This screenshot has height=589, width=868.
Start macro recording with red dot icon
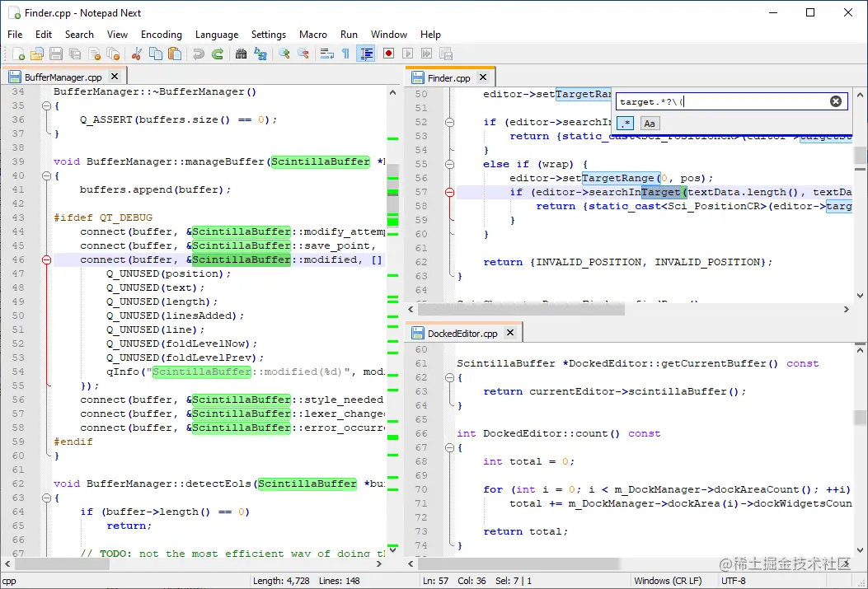(x=388, y=54)
